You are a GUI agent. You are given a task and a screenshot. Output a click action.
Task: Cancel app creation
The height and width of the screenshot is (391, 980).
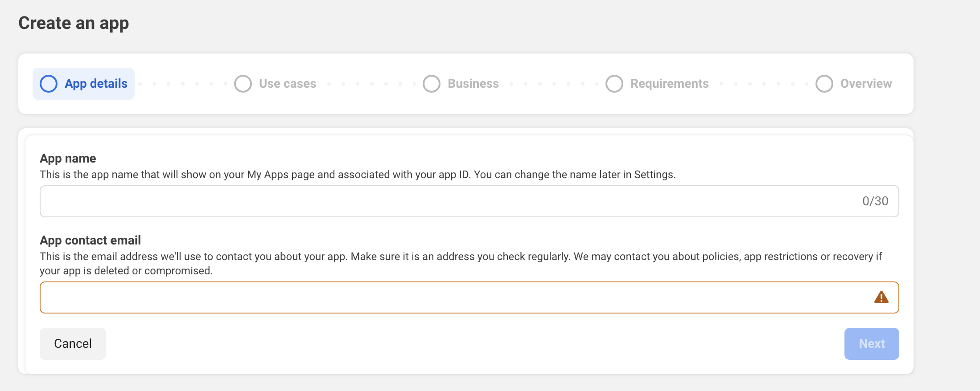click(x=73, y=344)
